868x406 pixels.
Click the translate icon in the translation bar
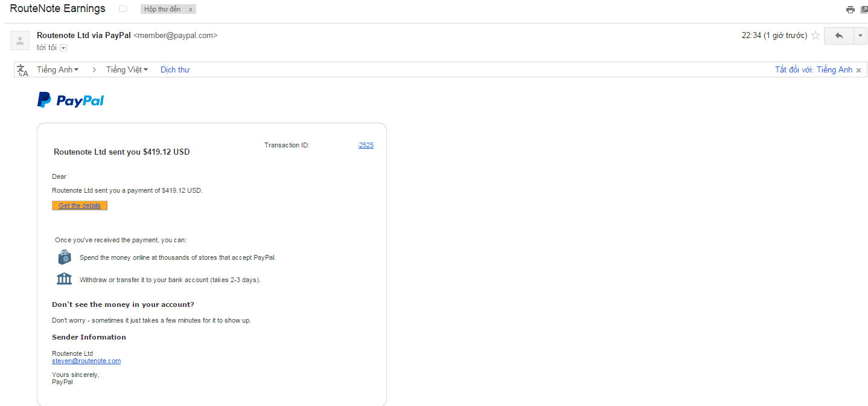[x=23, y=70]
